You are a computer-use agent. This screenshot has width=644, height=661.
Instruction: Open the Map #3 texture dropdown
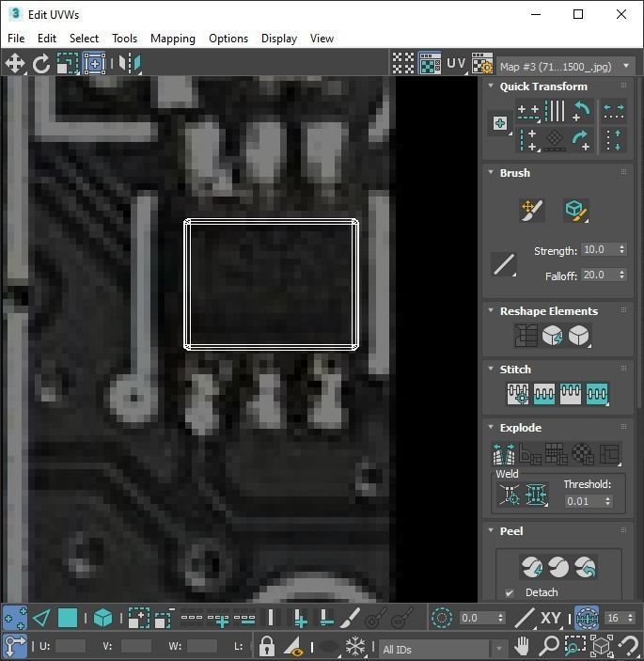(x=566, y=67)
